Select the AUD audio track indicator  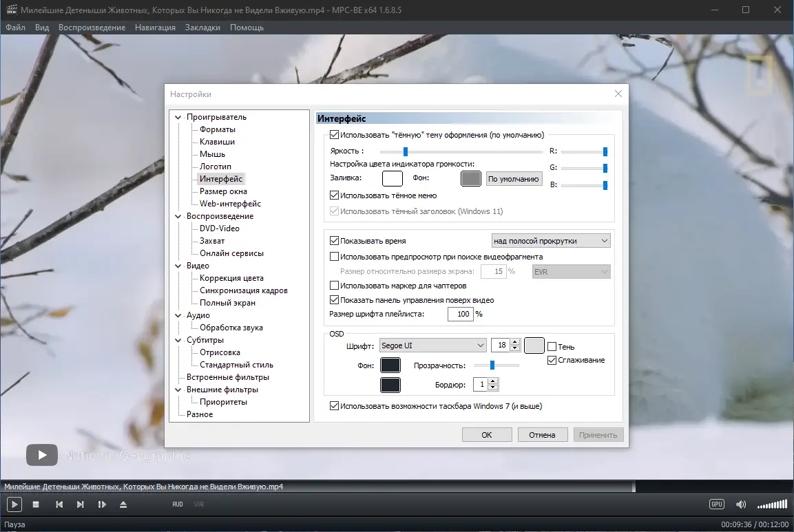click(x=178, y=504)
